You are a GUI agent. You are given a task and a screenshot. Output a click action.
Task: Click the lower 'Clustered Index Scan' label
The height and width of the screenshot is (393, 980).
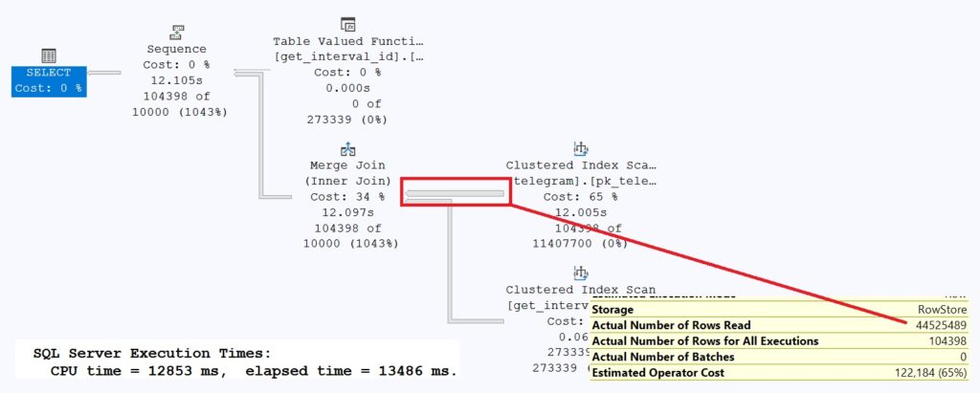[x=581, y=290]
